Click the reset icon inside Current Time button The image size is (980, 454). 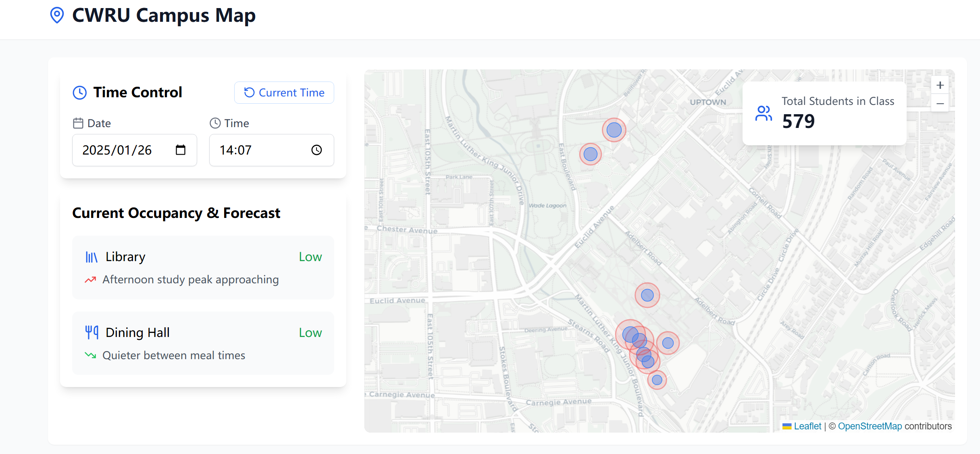(x=249, y=92)
